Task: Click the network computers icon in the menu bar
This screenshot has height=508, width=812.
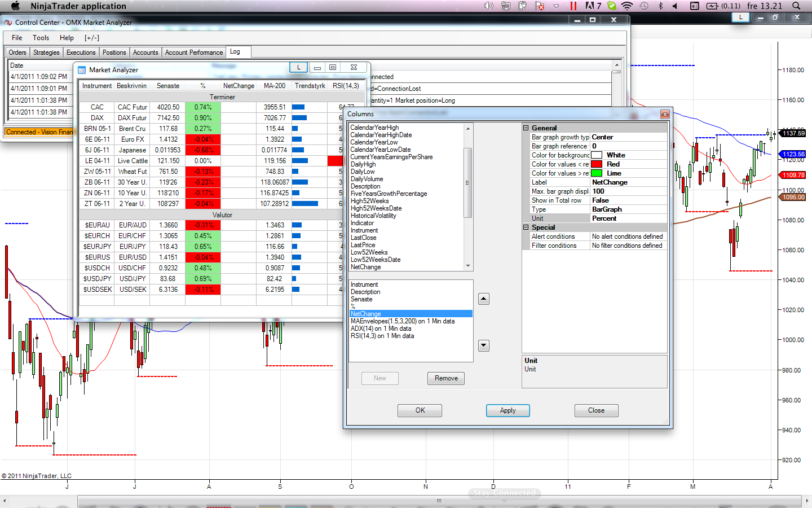Action: coord(505,6)
